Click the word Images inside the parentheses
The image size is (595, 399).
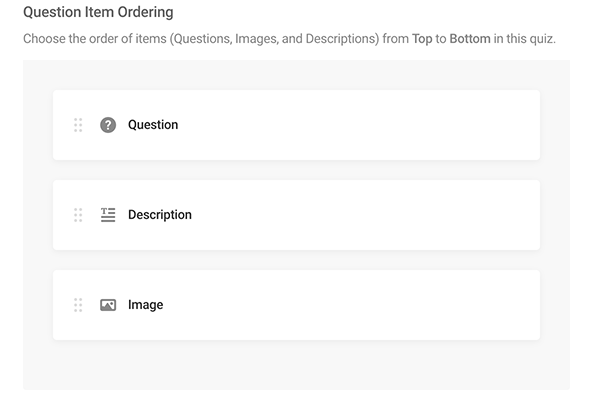coord(257,39)
